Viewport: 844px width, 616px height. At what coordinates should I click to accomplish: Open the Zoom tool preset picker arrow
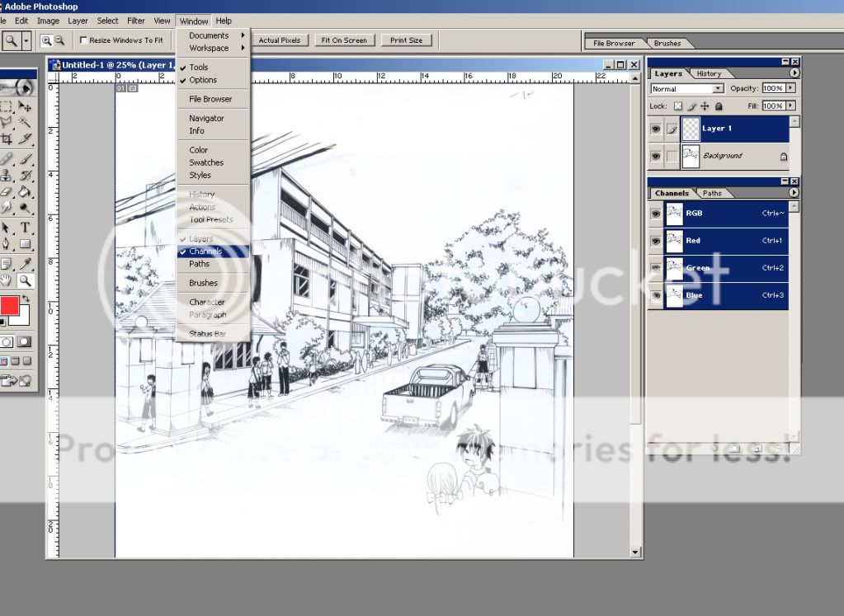coord(26,40)
